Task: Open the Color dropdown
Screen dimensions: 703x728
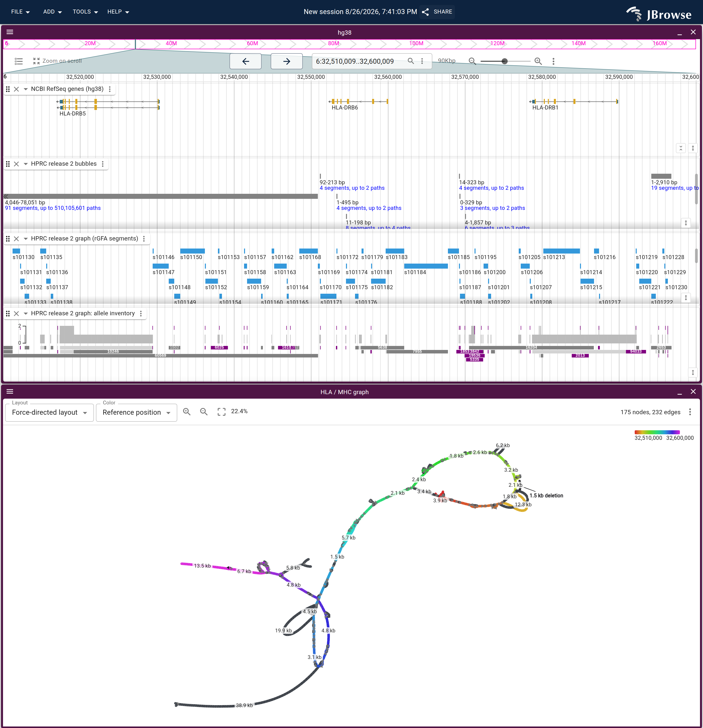Action: pos(136,413)
